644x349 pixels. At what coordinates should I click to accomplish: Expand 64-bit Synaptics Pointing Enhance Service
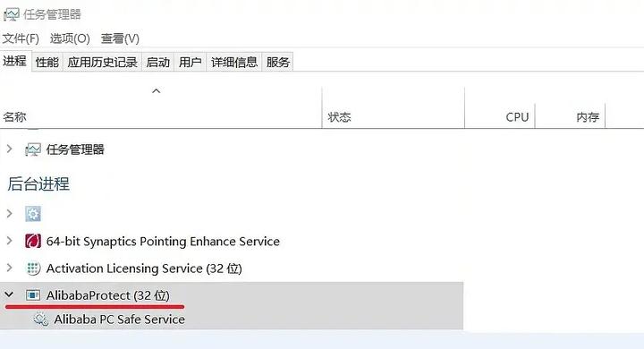[x=10, y=241]
